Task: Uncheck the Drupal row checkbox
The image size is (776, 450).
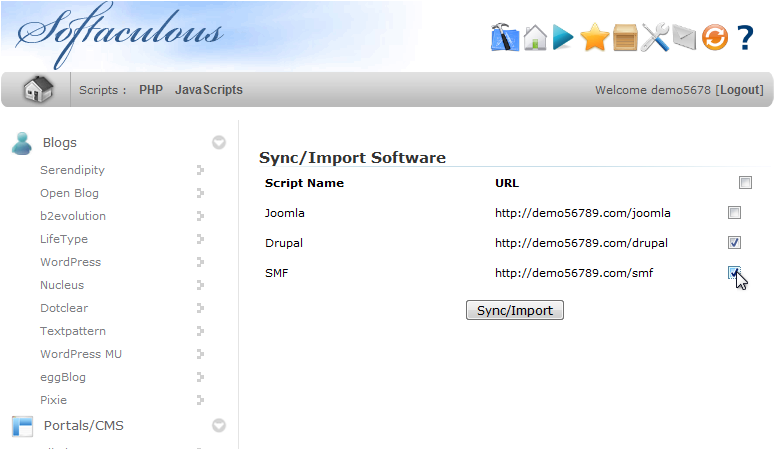Action: point(734,243)
